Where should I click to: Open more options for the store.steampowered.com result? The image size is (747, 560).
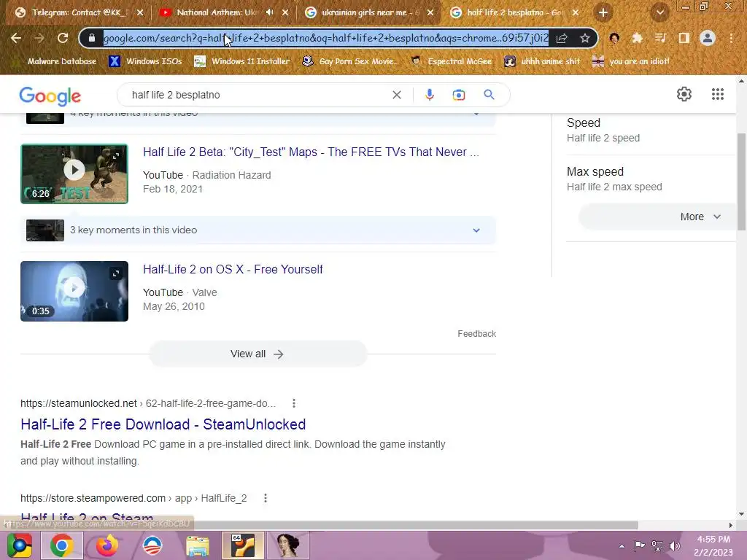click(266, 498)
